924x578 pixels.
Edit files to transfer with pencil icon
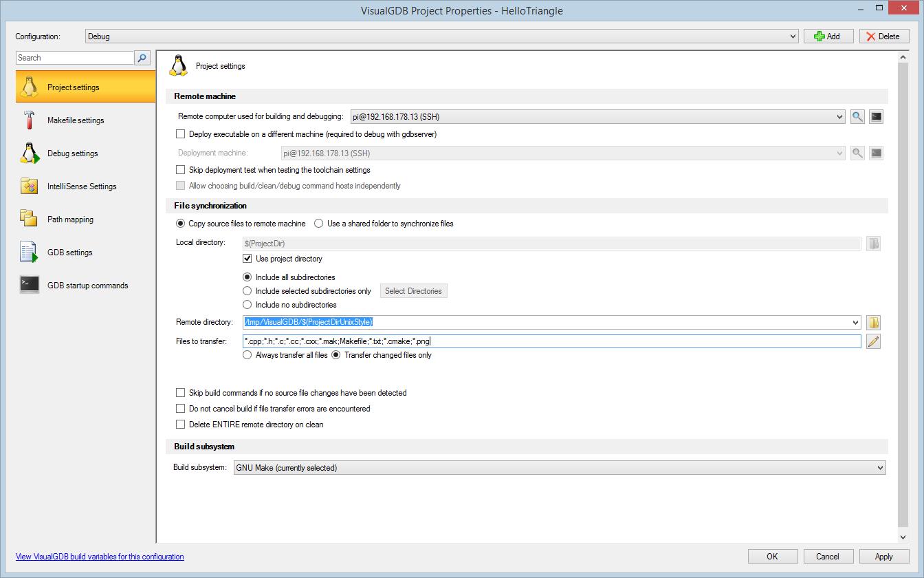point(873,341)
